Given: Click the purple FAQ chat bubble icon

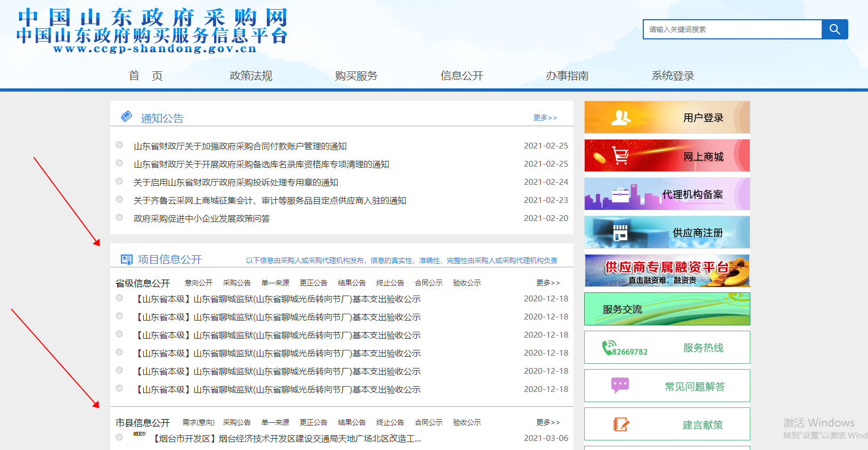Looking at the screenshot, I should point(620,385).
